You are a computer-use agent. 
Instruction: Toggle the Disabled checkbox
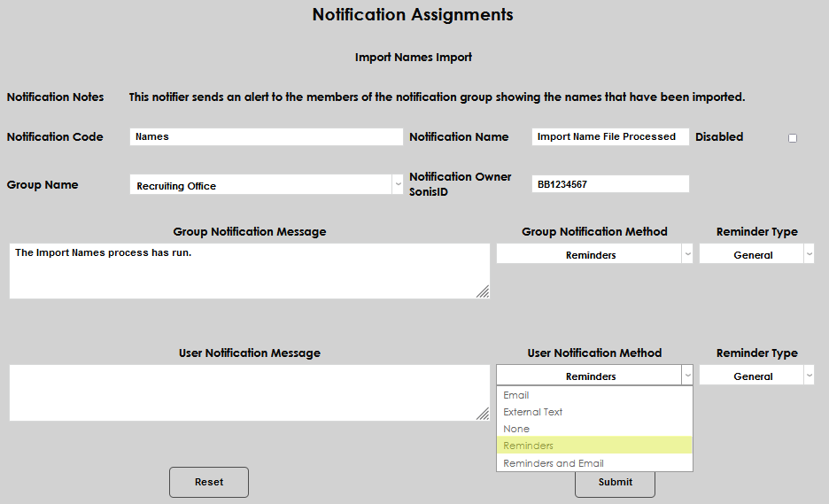click(792, 138)
